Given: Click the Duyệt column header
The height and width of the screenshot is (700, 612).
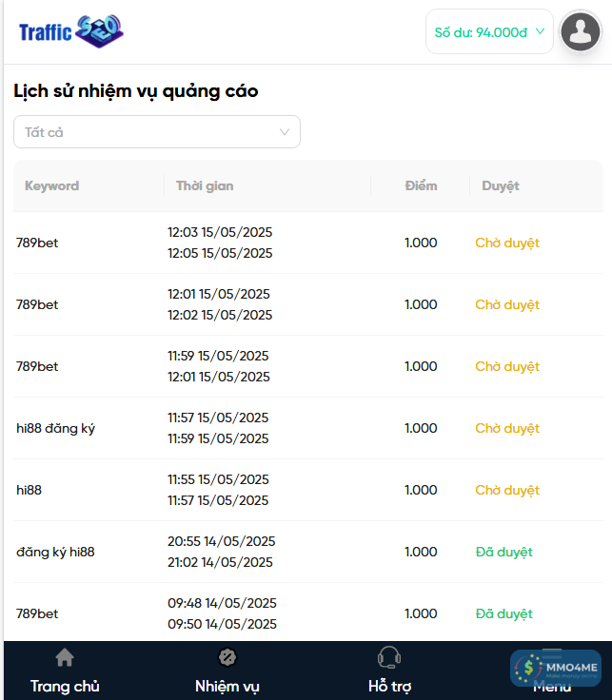Looking at the screenshot, I should pyautogui.click(x=501, y=186).
